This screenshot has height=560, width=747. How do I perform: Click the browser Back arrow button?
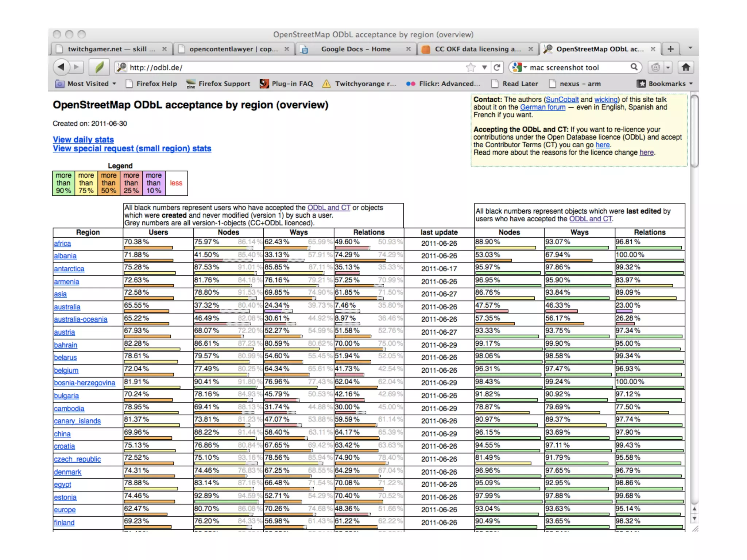tap(61, 67)
